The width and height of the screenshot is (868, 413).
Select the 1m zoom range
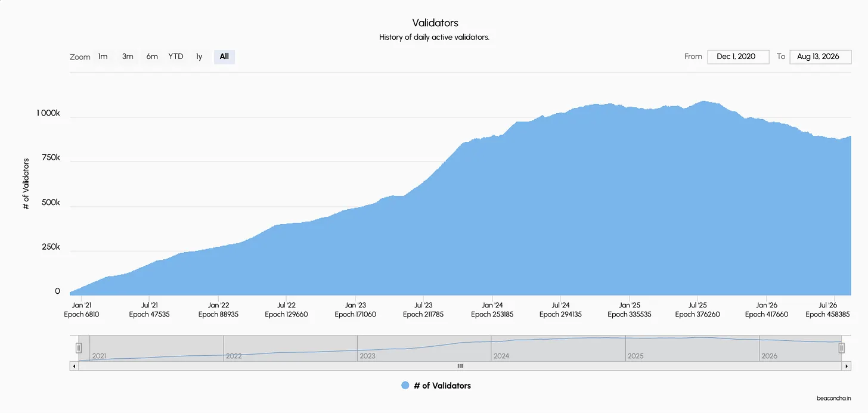coord(103,57)
